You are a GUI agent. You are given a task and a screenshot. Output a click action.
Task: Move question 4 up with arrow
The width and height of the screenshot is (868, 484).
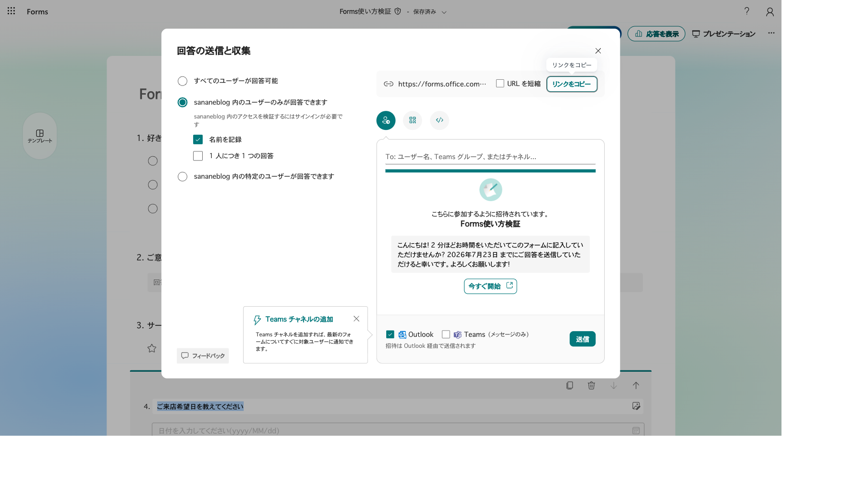pos(636,386)
